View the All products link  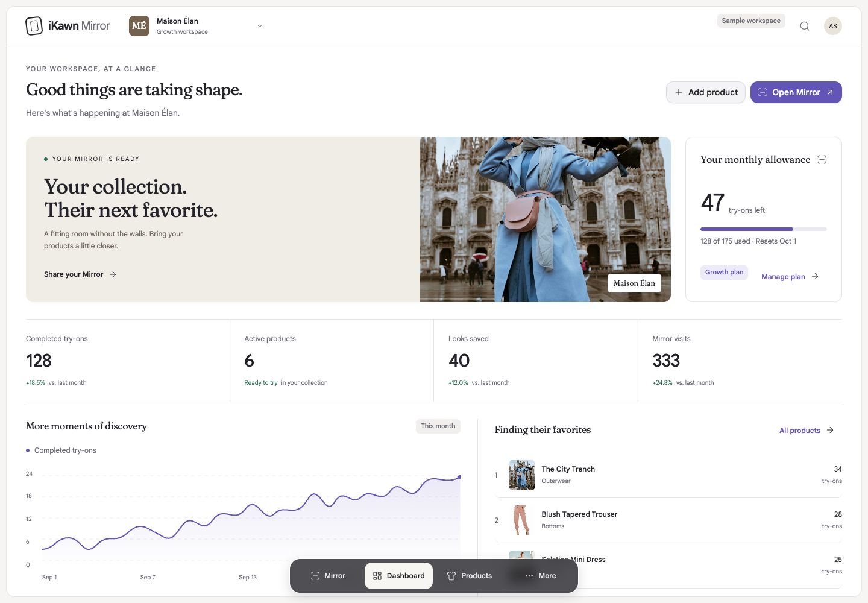pyautogui.click(x=807, y=430)
